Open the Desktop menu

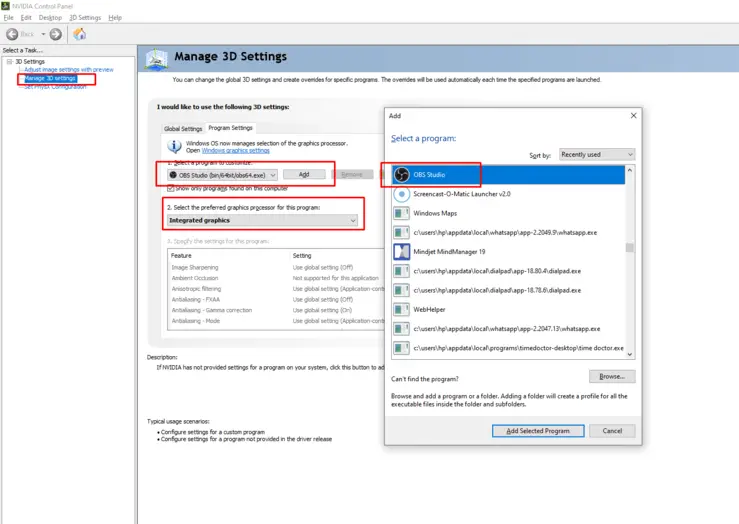[50, 17]
